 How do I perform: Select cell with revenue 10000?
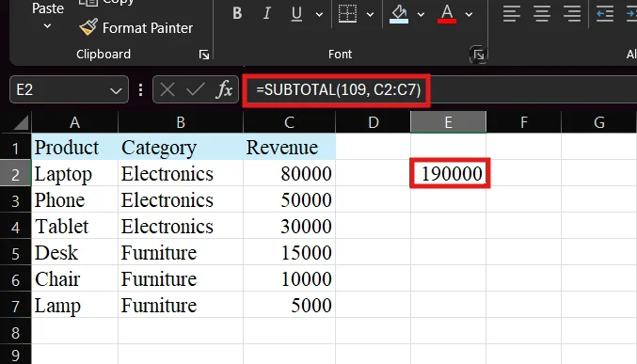click(x=289, y=279)
